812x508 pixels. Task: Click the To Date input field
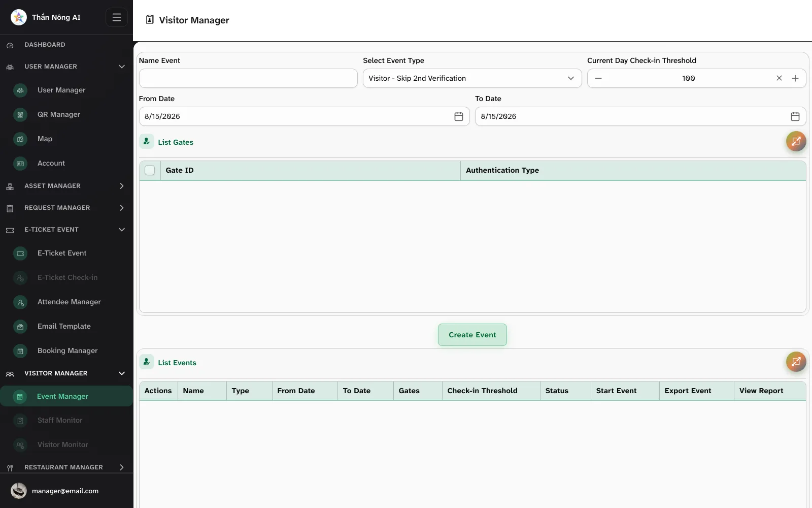640,116
